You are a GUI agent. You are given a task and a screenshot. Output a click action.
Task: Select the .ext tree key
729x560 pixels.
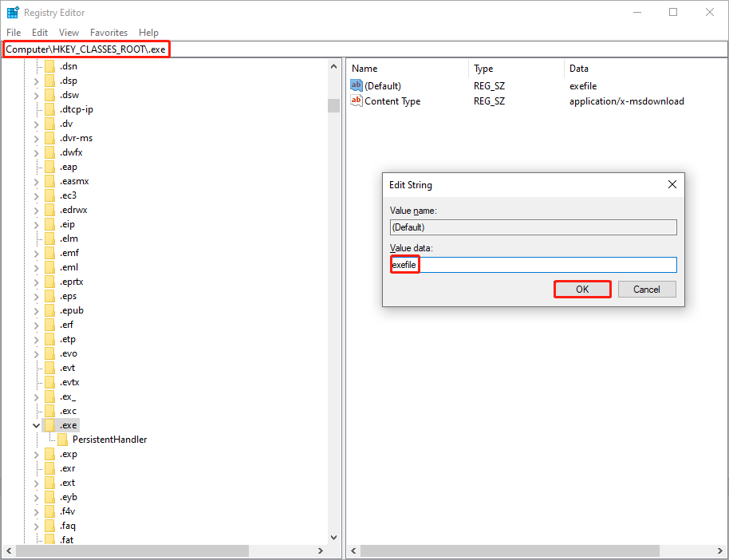(68, 483)
